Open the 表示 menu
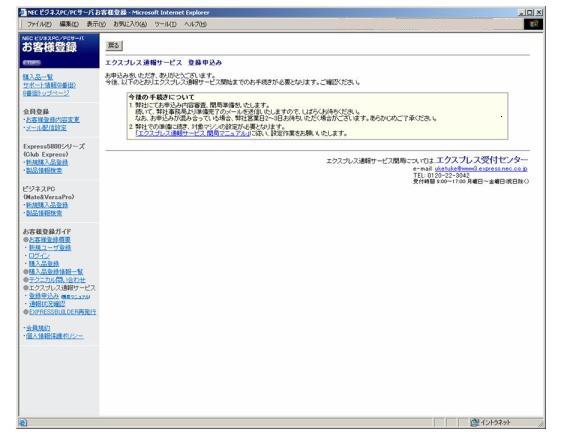Image resolution: width=576 pixels, height=432 pixels. coord(96,24)
